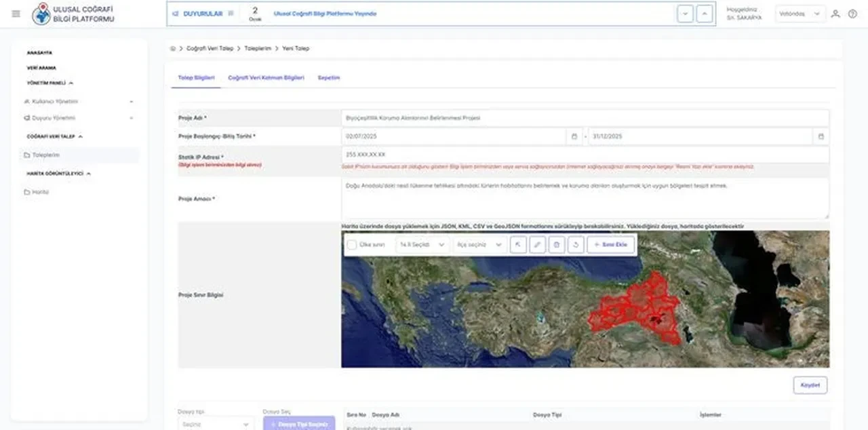Collapse the sidebar with the hamburger icon
The image size is (868, 430).
pos(16,14)
